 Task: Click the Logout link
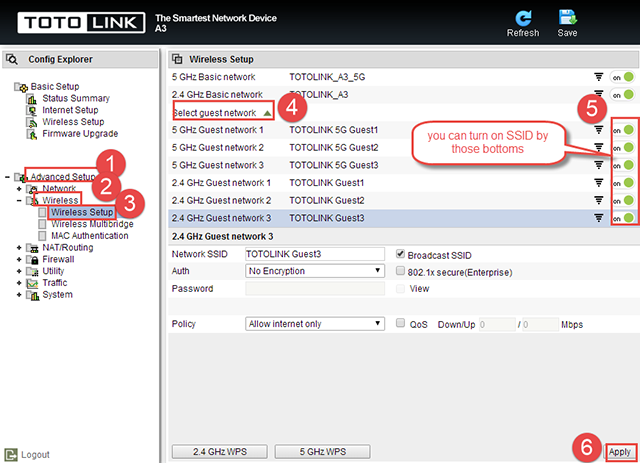coord(35,454)
